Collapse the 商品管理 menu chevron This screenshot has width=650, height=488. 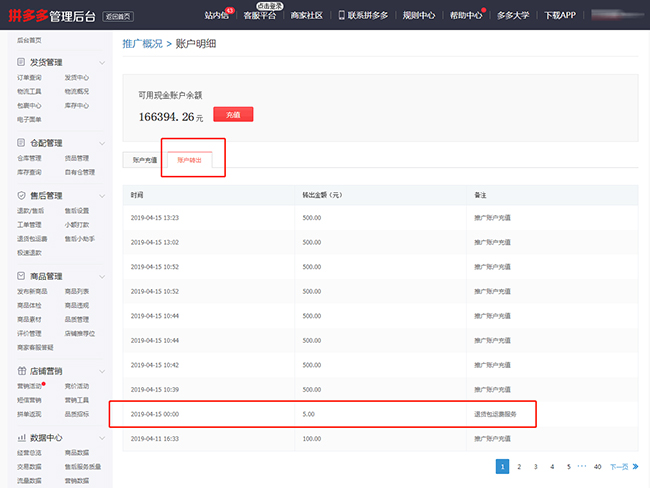102,277
